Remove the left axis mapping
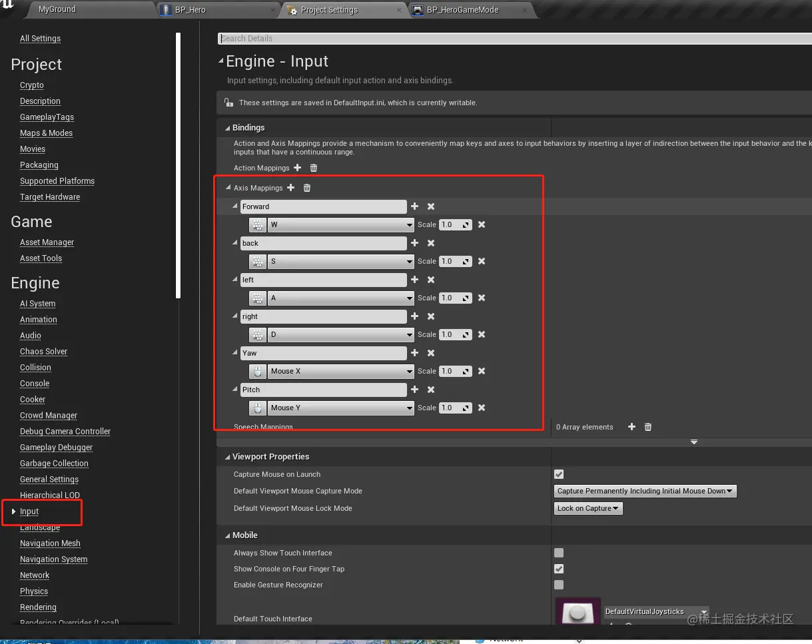Screen dimensions: 812x644 pyautogui.click(x=431, y=280)
